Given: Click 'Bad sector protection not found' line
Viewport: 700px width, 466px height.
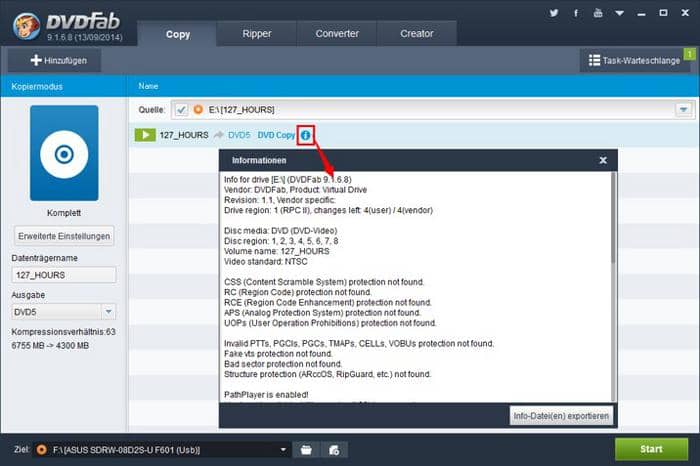Looking at the screenshot, I should coord(283,364).
